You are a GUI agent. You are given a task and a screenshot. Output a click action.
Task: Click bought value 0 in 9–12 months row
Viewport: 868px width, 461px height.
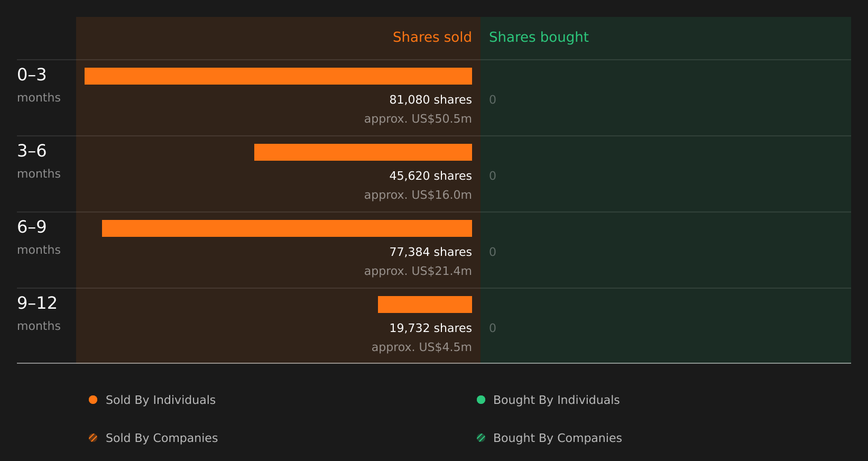tap(493, 328)
